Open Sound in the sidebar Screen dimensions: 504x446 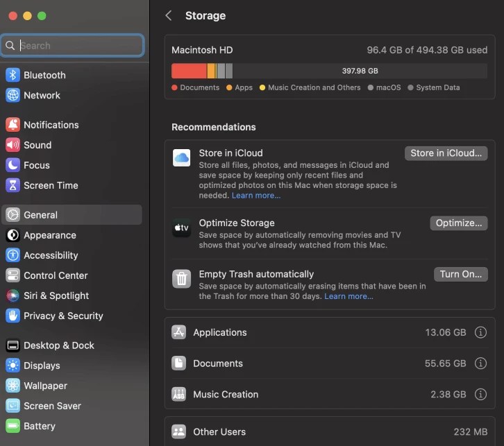point(72,145)
